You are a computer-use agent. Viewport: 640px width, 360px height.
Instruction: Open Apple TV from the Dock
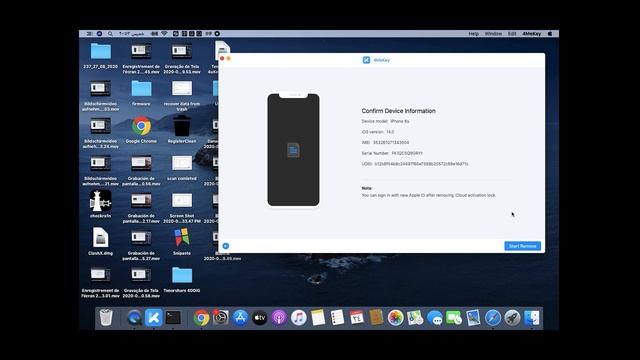260,318
